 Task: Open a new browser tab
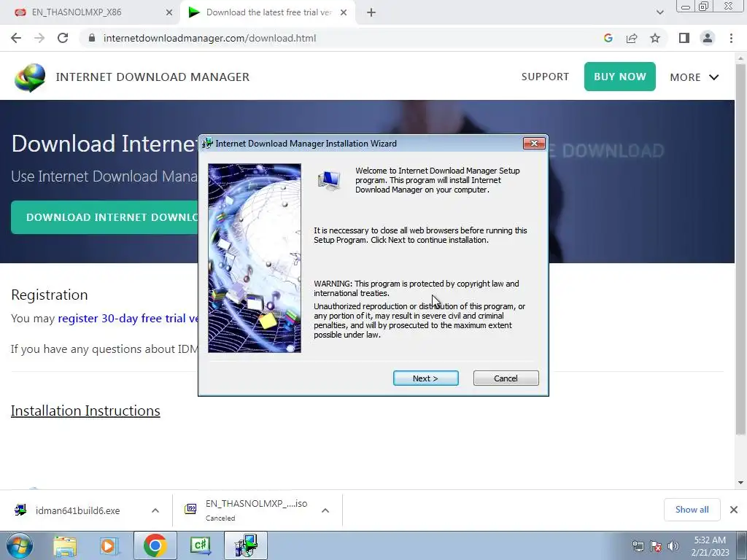371,12
